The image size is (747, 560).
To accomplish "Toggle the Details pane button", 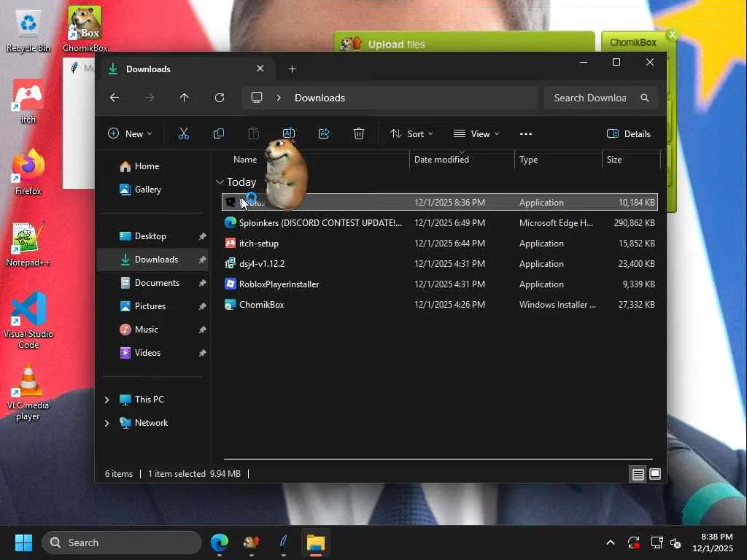I will pyautogui.click(x=629, y=134).
